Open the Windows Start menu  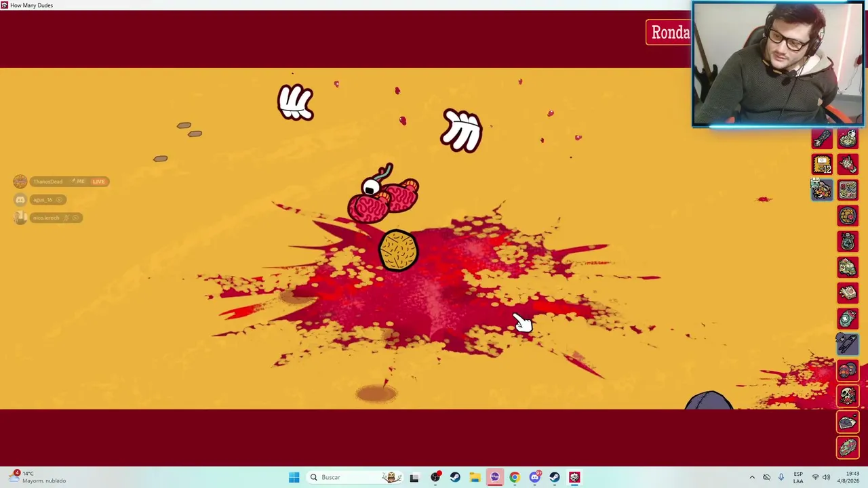click(x=294, y=477)
